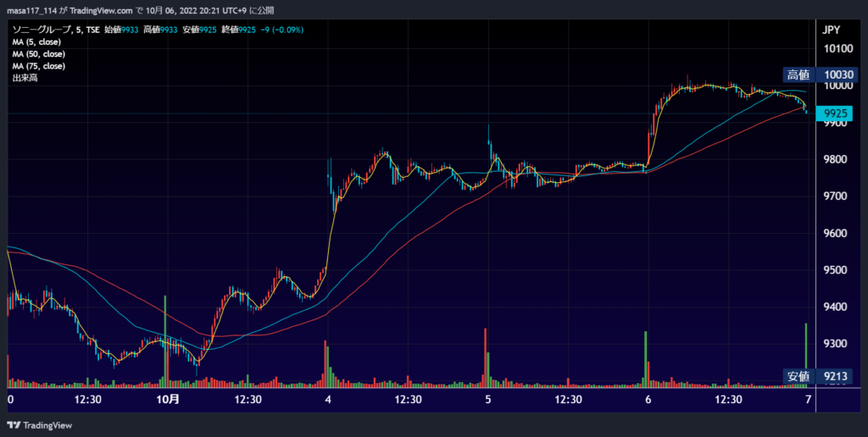Click the date 6 label on time axis
Viewport: 868px width, 437px height.
point(648,400)
